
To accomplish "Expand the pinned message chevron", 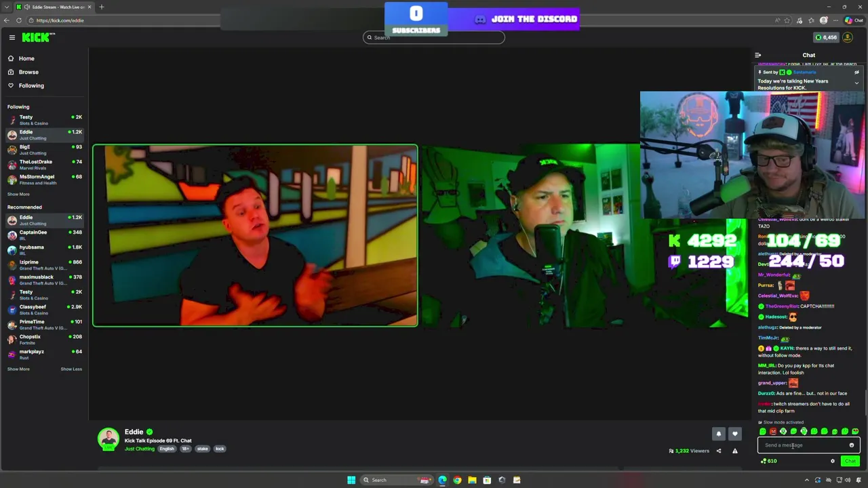I will tap(856, 83).
